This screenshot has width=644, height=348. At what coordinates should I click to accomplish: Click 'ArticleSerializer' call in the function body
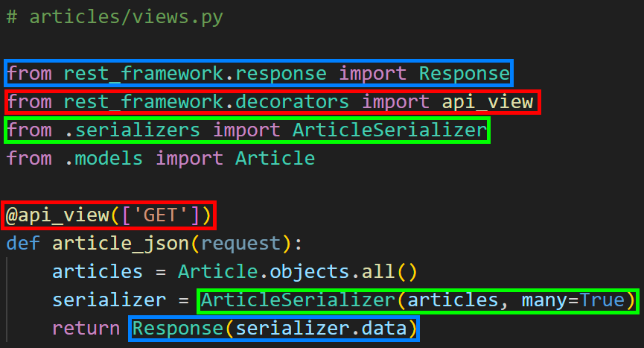click(298, 300)
